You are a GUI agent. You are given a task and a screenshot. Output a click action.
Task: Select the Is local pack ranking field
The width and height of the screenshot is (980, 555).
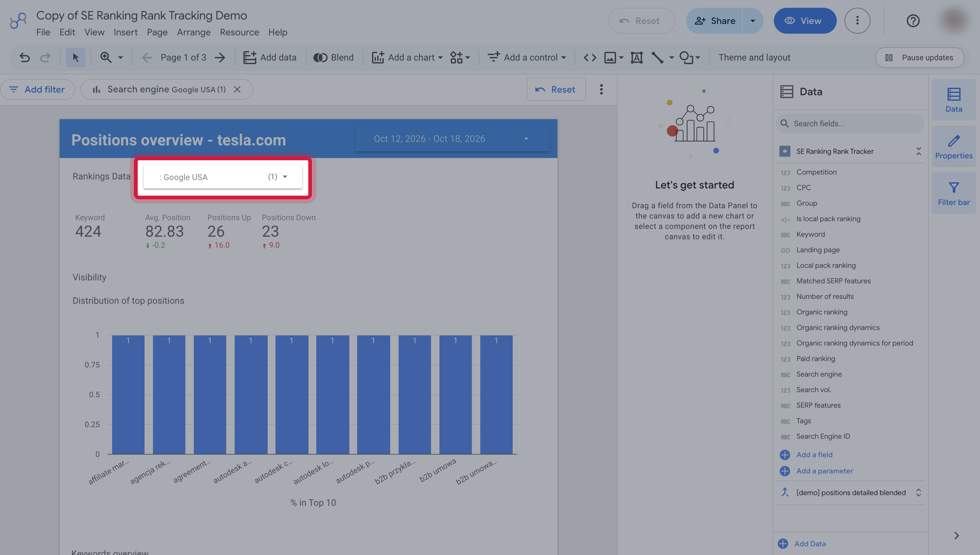(x=828, y=219)
